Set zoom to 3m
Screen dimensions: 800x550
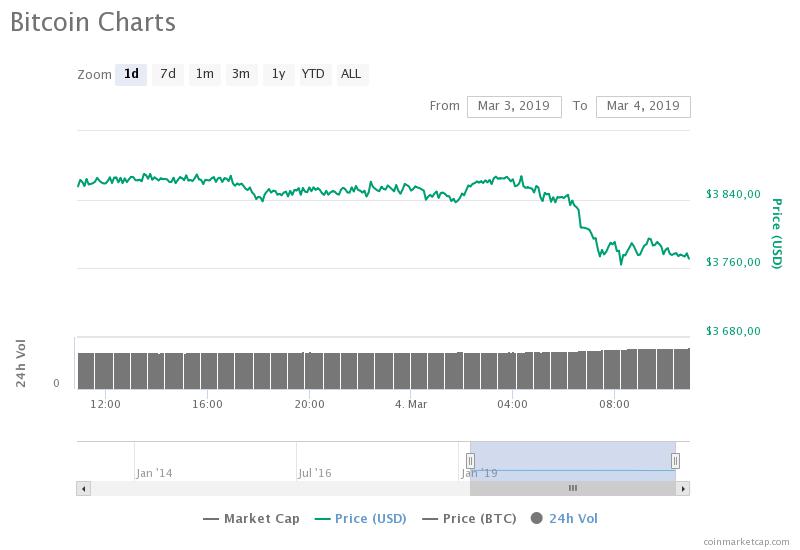241,74
